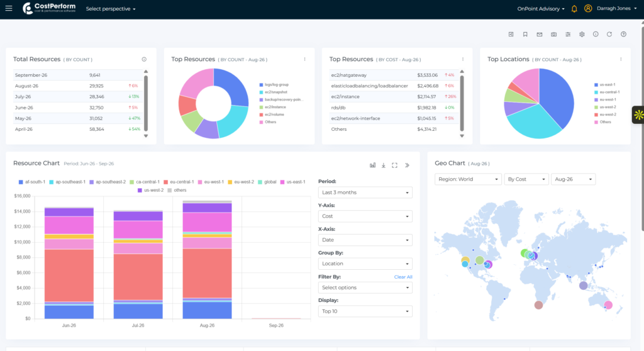Viewport: 644px width, 351px height.
Task: Click the pink Australia map bubble
Action: [x=608, y=305]
